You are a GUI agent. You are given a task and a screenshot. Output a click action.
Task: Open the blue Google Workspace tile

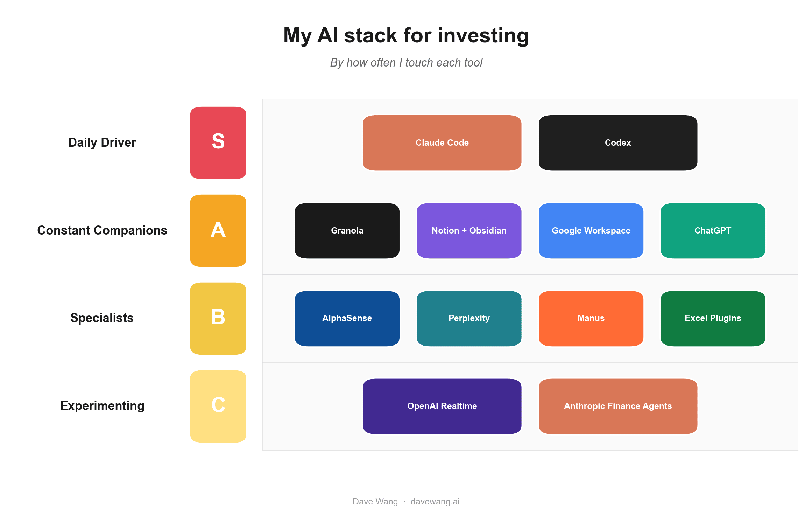pos(591,231)
